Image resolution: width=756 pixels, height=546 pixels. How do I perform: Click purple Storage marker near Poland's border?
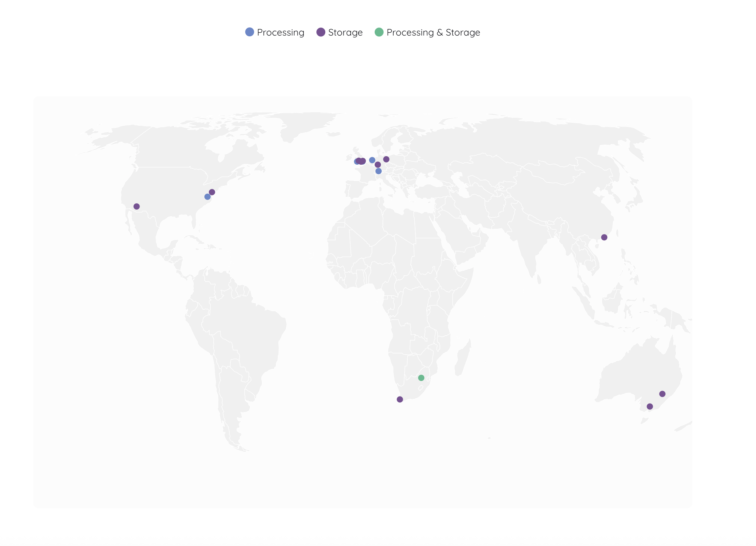click(386, 159)
